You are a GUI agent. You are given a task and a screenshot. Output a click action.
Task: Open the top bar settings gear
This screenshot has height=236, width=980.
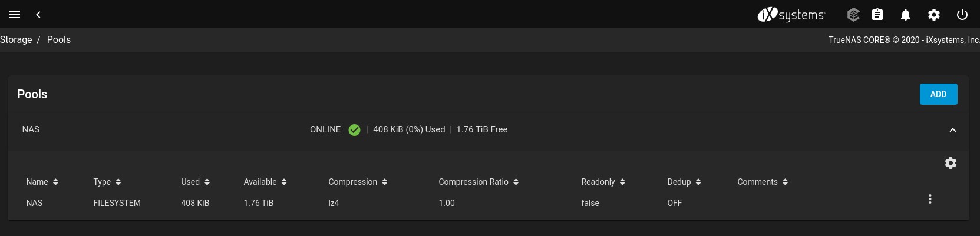click(934, 15)
